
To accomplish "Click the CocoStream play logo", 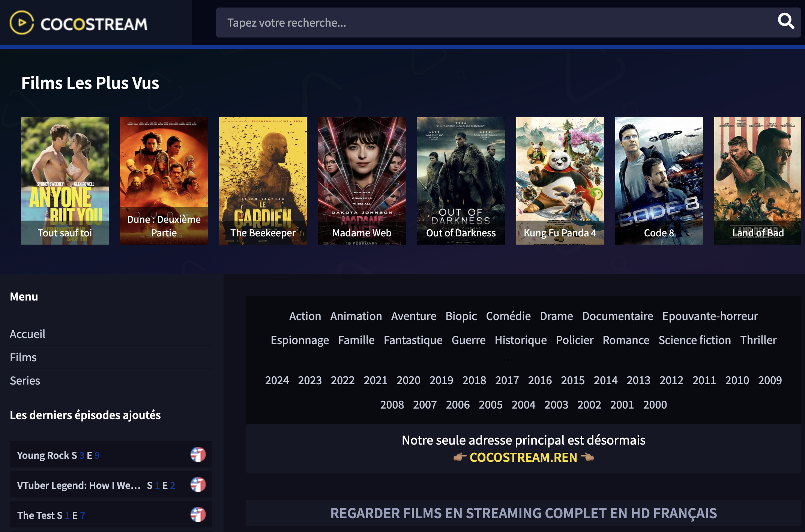I will [22, 23].
